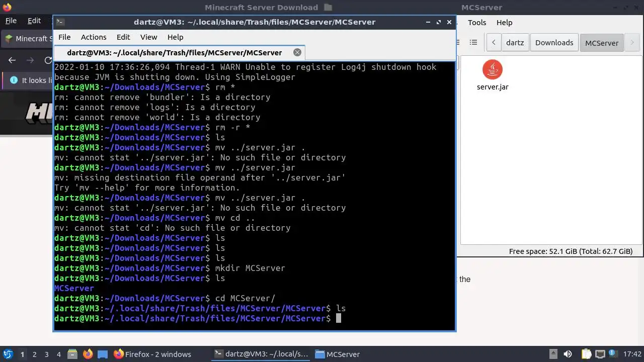This screenshot has height=362, width=644.
Task: Open the Firefox Edit menu
Action: tap(34, 21)
